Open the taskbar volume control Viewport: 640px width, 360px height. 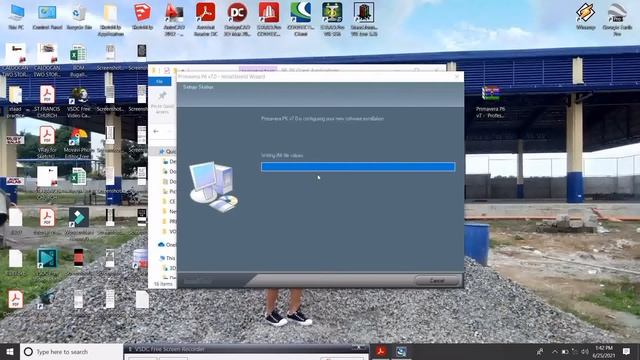pos(584,351)
